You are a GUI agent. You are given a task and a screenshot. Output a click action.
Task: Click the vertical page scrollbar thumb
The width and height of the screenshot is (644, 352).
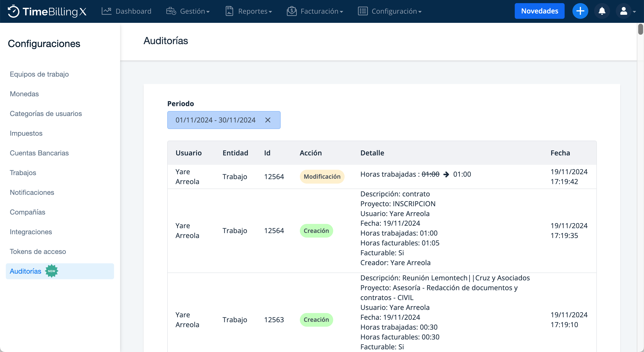[640, 29]
